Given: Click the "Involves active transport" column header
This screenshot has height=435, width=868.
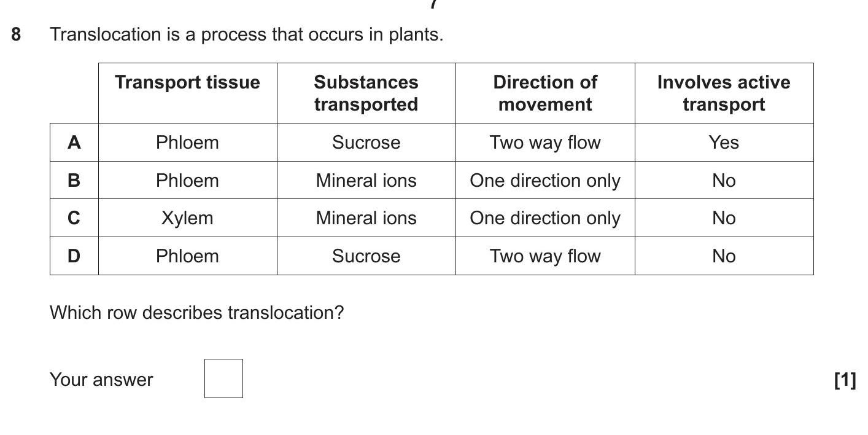Looking at the screenshot, I should coord(724,93).
